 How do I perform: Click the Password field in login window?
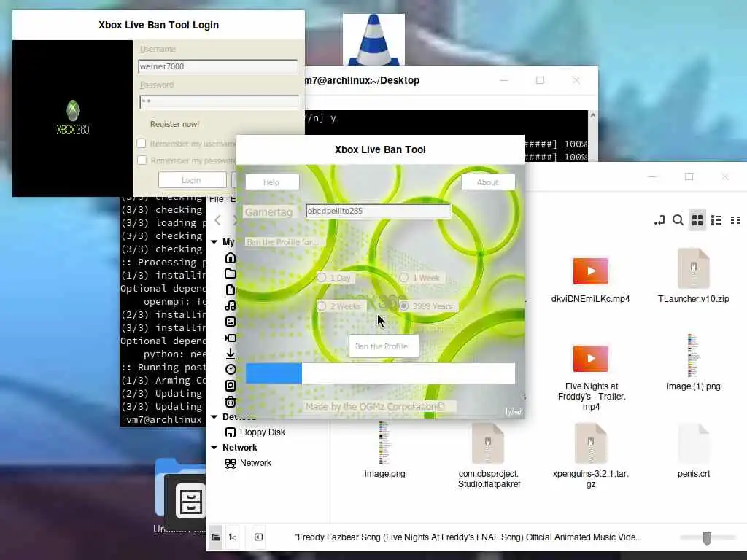(219, 102)
